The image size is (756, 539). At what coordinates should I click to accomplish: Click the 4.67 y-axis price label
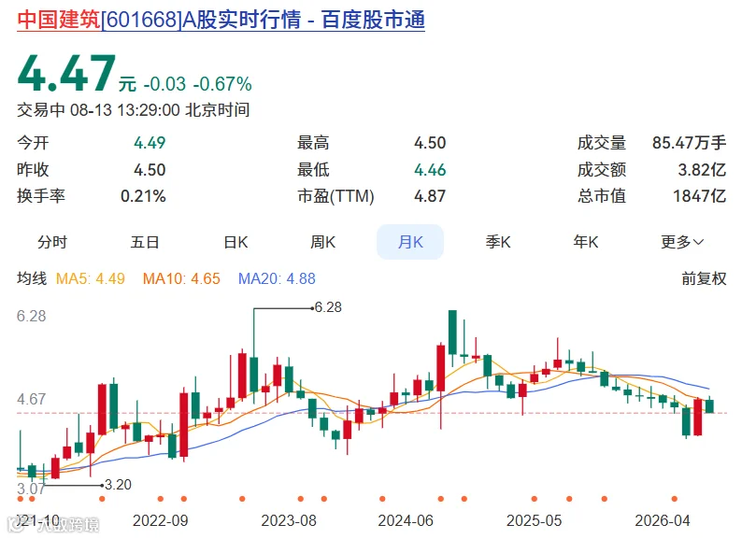[x=32, y=399]
